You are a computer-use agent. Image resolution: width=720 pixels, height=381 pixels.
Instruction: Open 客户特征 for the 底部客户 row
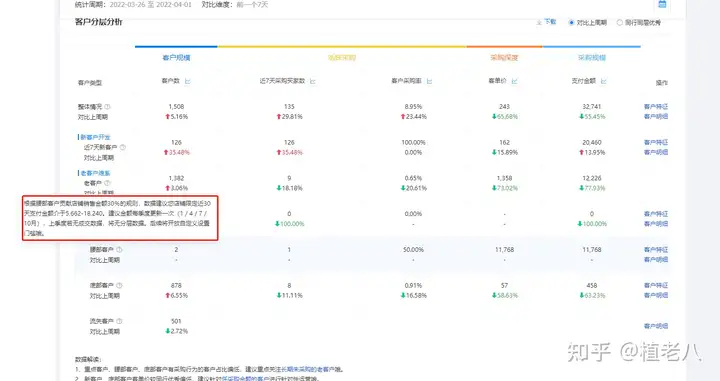[656, 286]
